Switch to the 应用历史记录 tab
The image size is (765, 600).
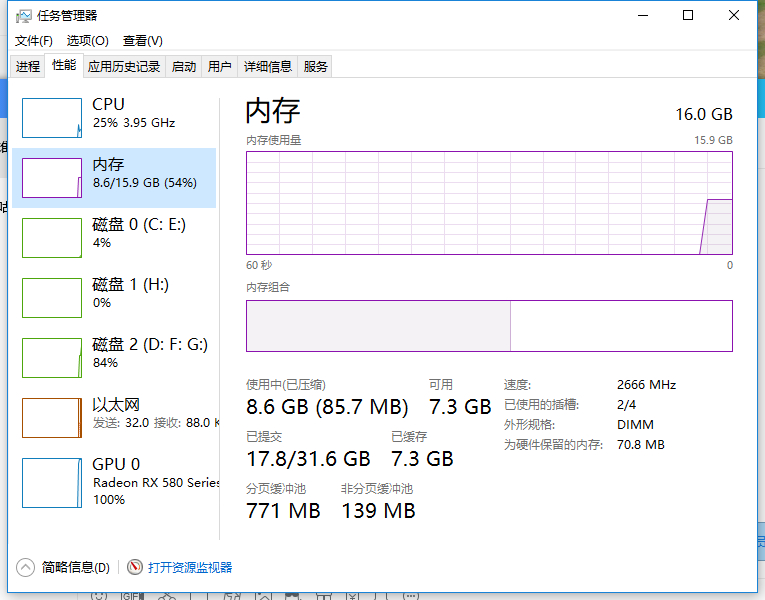coord(123,67)
